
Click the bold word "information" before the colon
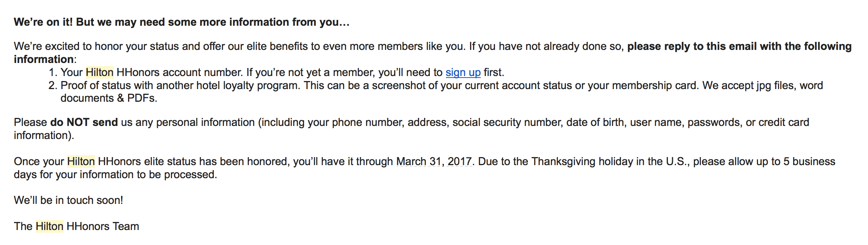tap(44, 59)
